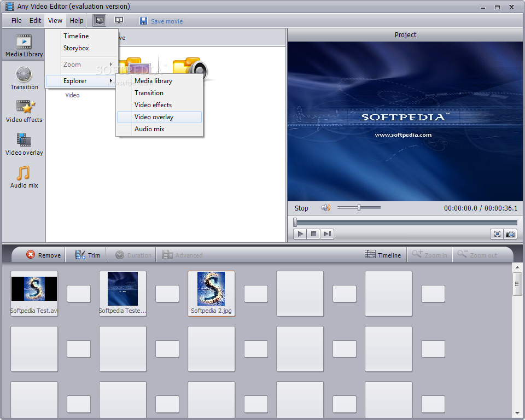
Task: Select the Softpedia 2.jpg clip thumbnail
Action: tap(211, 293)
